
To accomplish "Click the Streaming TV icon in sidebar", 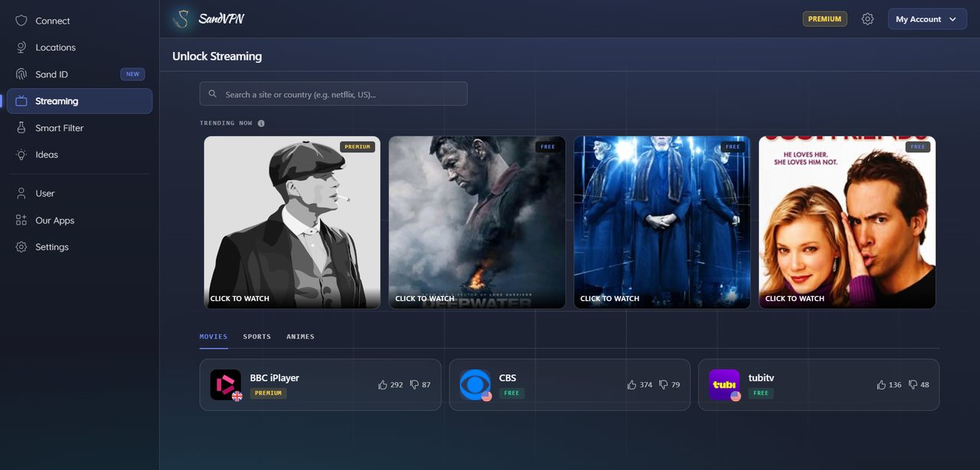I will tap(21, 101).
